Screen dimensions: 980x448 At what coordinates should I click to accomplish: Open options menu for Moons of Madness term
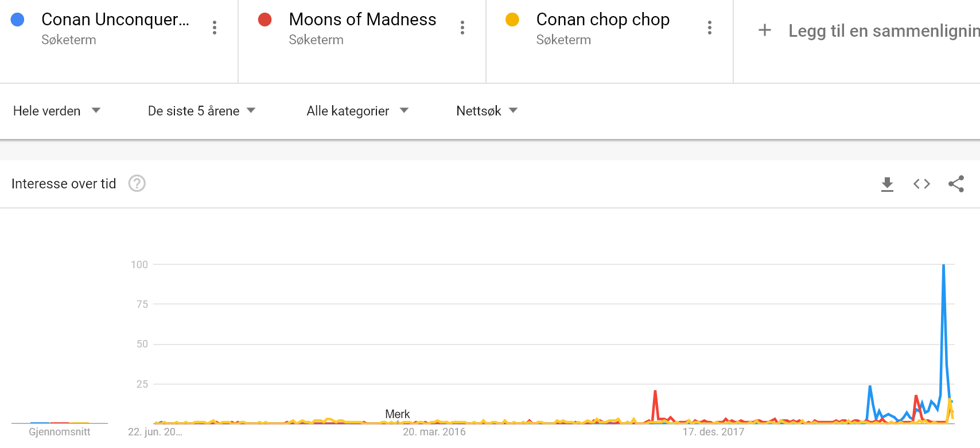click(x=462, y=28)
